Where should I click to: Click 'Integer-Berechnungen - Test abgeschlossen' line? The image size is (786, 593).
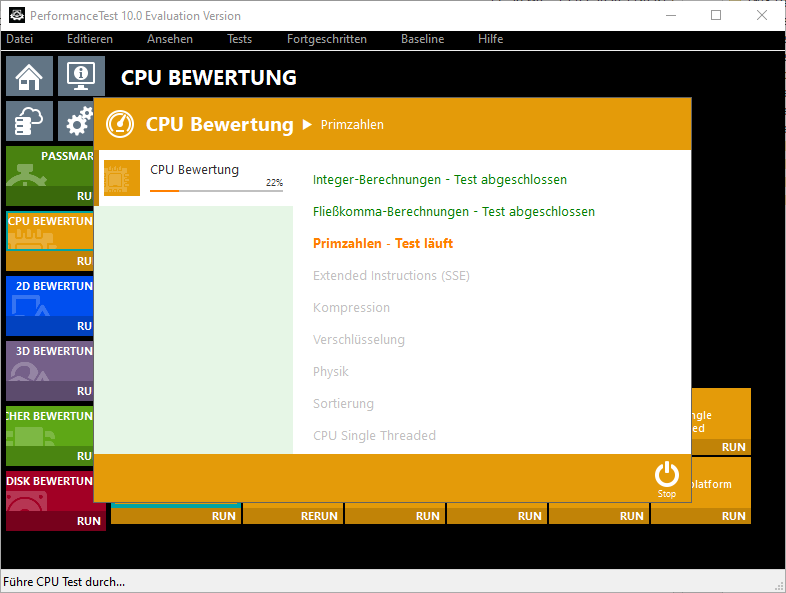tap(440, 179)
